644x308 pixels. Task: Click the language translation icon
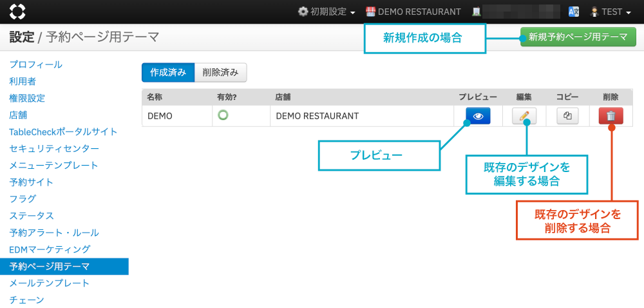[574, 12]
